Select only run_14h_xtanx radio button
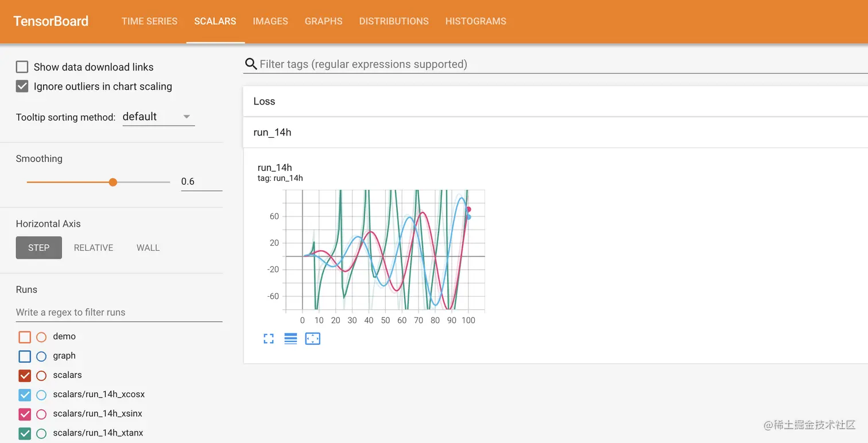The height and width of the screenshot is (443, 868). pos(41,434)
